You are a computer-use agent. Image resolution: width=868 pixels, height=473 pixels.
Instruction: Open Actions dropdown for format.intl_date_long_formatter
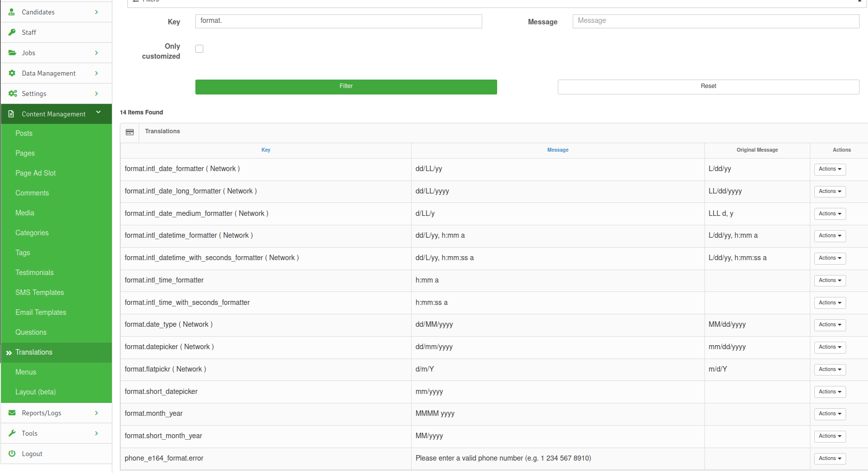[830, 191]
